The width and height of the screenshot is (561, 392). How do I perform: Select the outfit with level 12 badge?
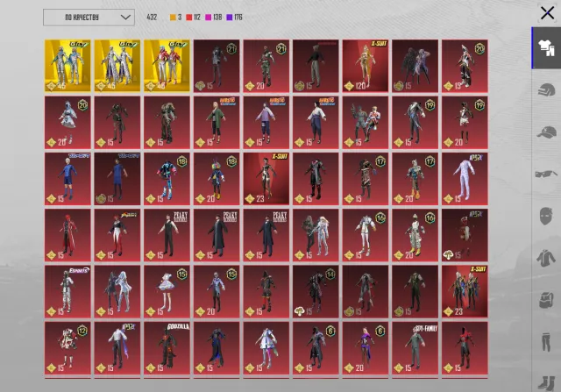(x=67, y=348)
